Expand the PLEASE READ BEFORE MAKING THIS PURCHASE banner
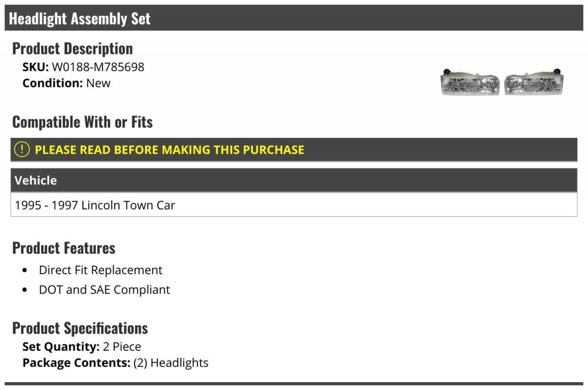This screenshot has width=588, height=390. point(294,150)
